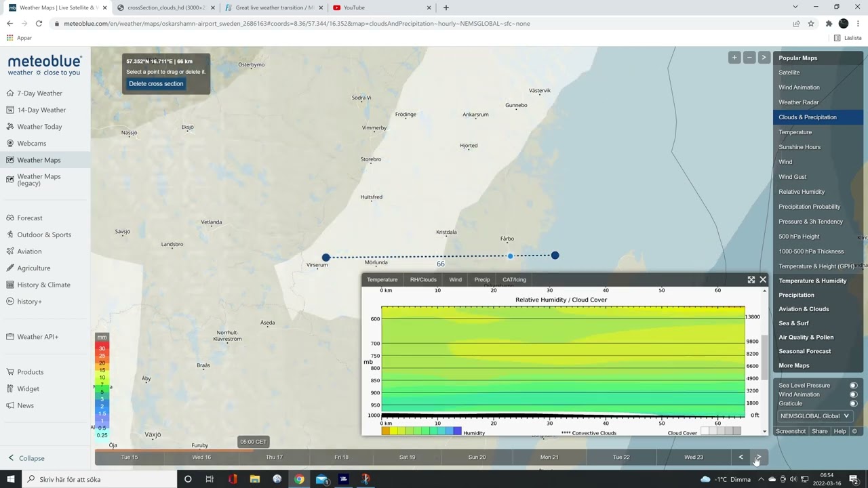Open the history+ page
The height and width of the screenshot is (488, 868).
coord(29,302)
